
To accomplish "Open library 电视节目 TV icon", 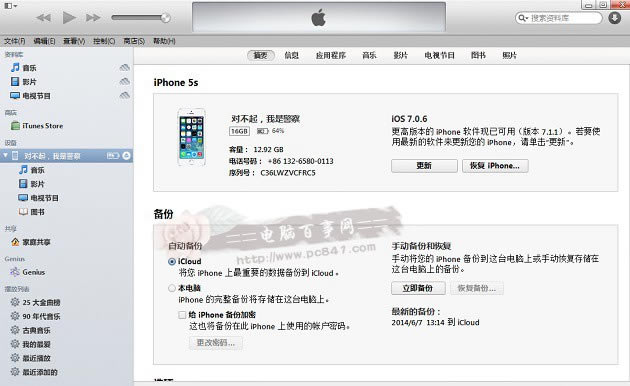I will 15,96.
